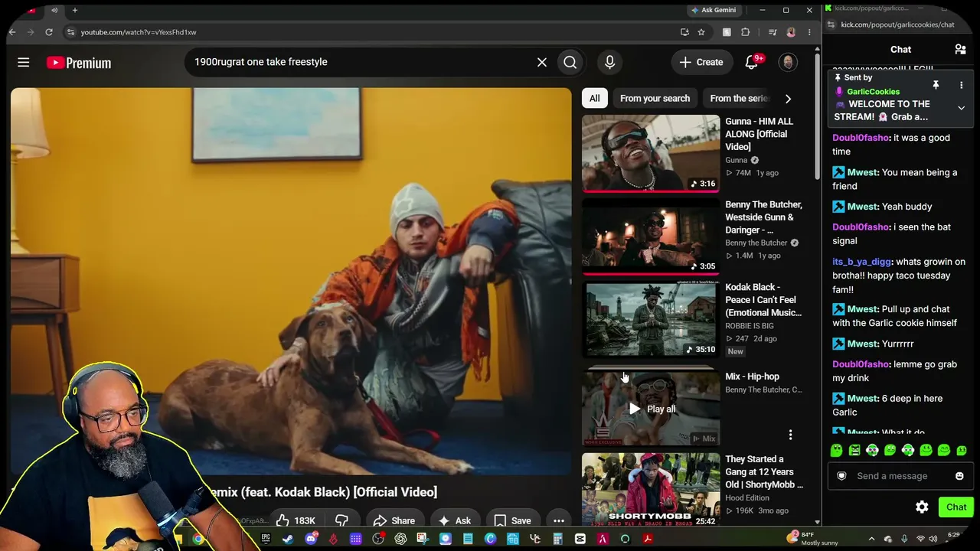Click its_b_ya_digg username in chat
980x551 pixels.
tap(862, 262)
